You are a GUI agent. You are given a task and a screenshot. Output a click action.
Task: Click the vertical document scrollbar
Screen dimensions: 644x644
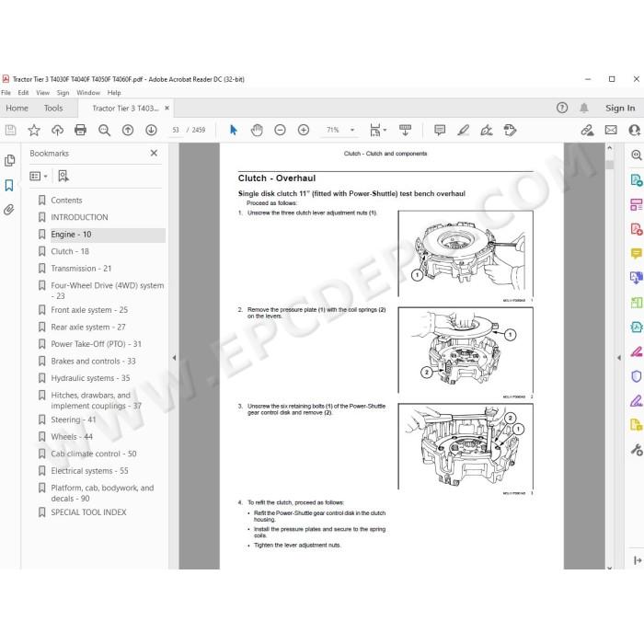coord(609,357)
